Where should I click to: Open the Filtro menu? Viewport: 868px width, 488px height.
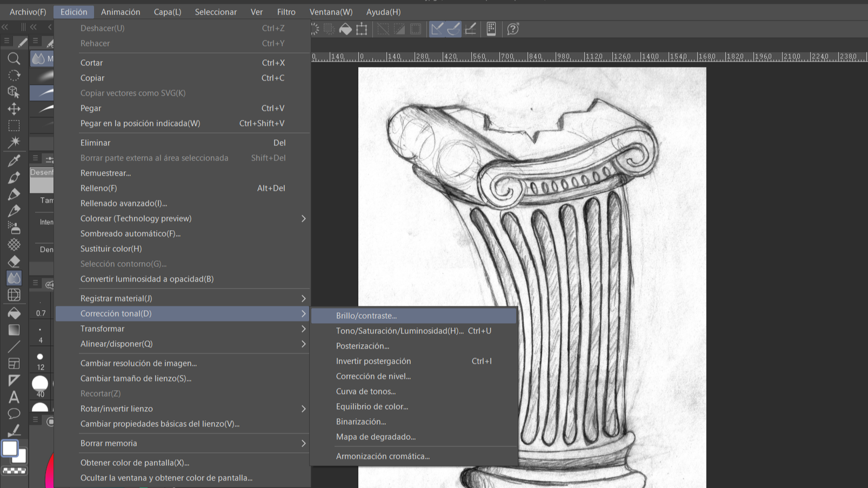pos(286,12)
